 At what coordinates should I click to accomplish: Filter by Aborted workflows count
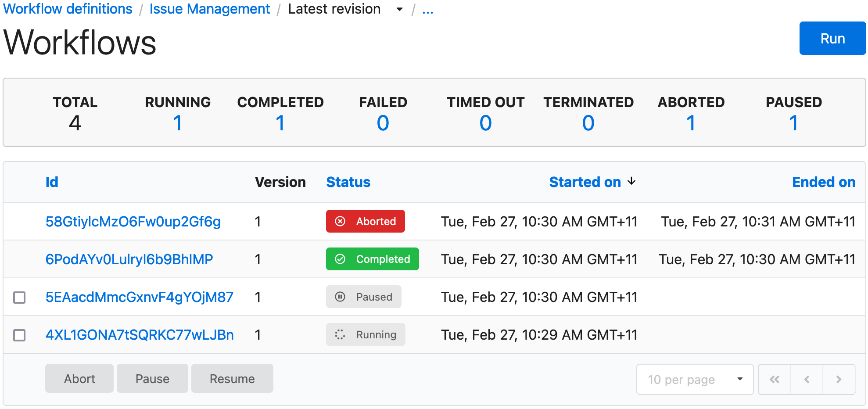point(691,123)
